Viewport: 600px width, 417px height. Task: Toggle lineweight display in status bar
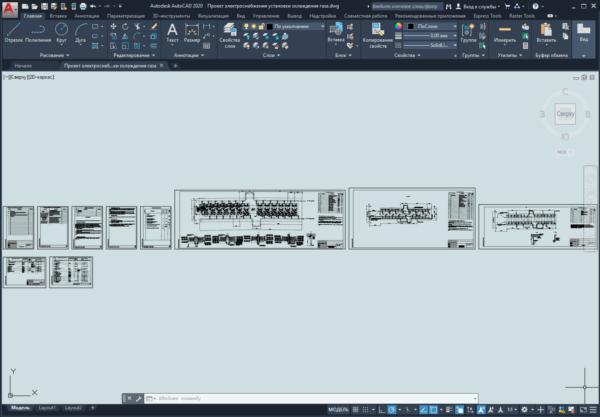[449, 410]
